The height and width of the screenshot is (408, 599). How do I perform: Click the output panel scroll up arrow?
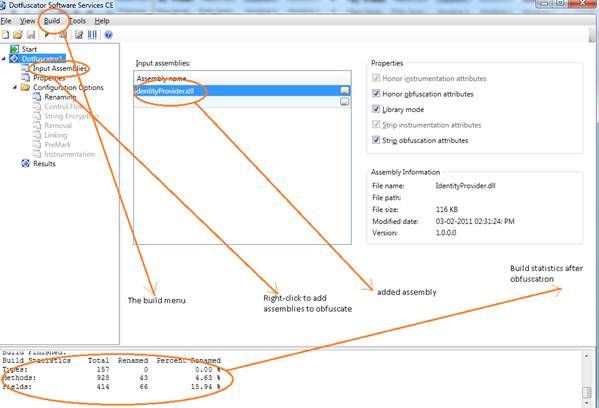point(586,356)
